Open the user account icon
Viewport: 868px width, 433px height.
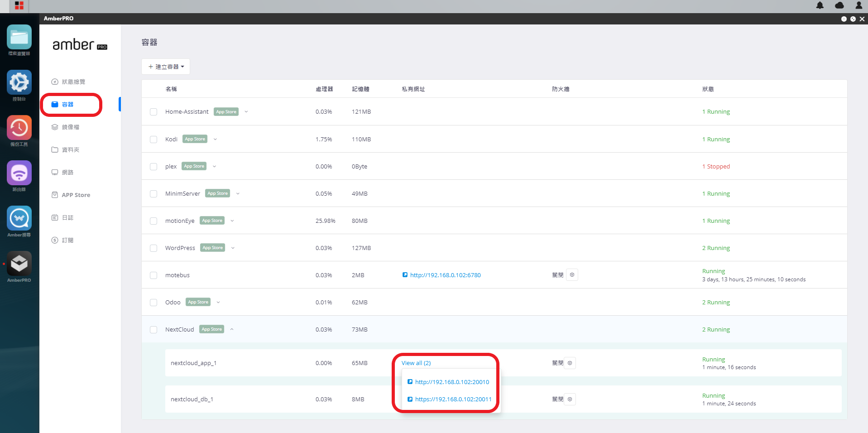pyautogui.click(x=858, y=5)
